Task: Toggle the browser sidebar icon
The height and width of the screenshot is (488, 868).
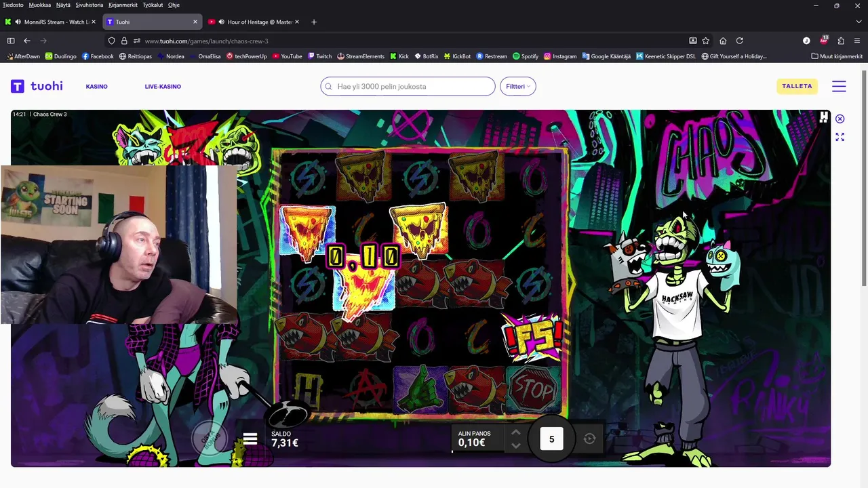Action: tap(10, 41)
